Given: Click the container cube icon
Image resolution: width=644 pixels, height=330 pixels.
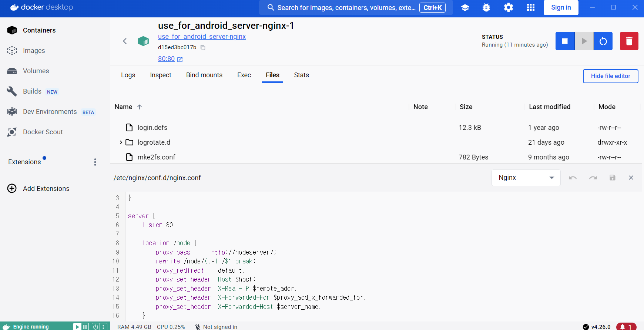Looking at the screenshot, I should click(143, 41).
